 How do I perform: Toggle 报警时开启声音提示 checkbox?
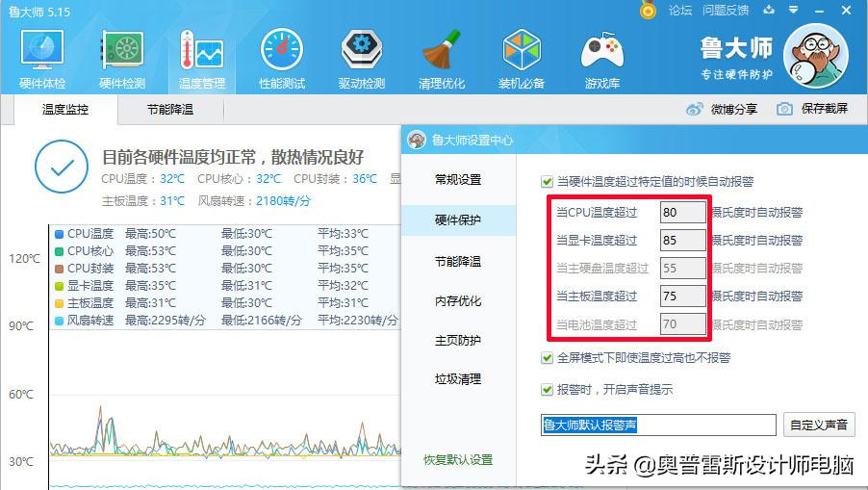tap(547, 390)
